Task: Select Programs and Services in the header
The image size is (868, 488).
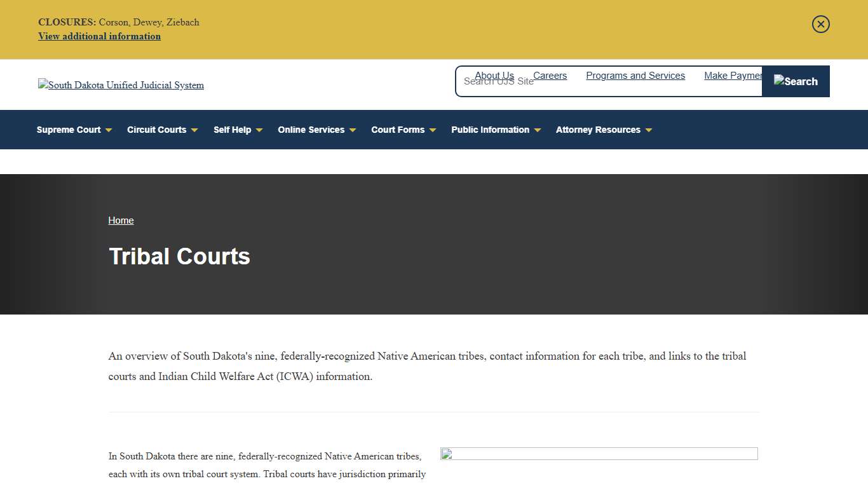Action: click(635, 76)
